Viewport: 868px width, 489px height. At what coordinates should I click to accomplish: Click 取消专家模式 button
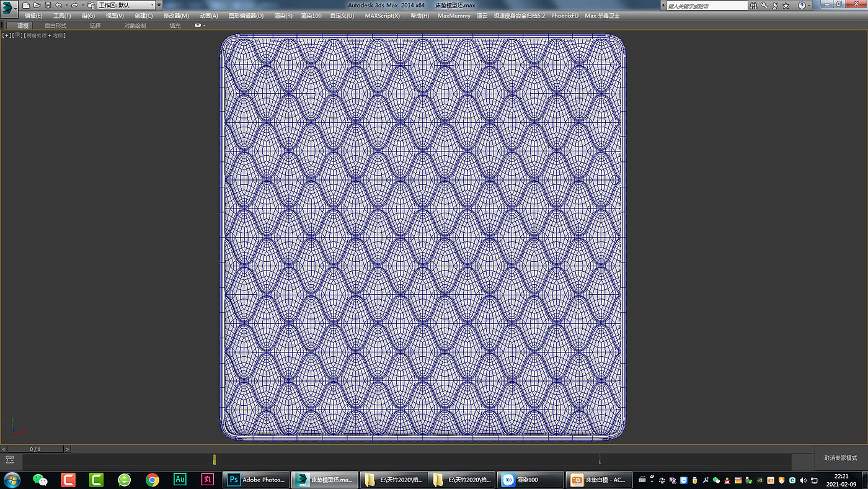point(840,457)
